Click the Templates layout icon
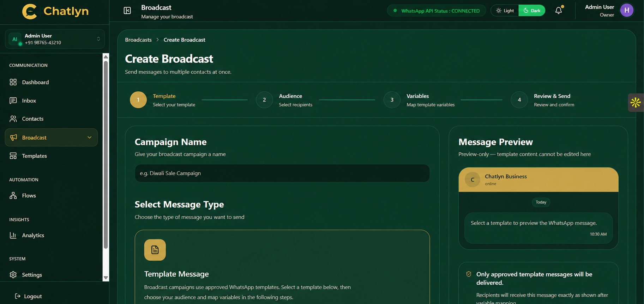The height and width of the screenshot is (304, 644). click(x=13, y=156)
